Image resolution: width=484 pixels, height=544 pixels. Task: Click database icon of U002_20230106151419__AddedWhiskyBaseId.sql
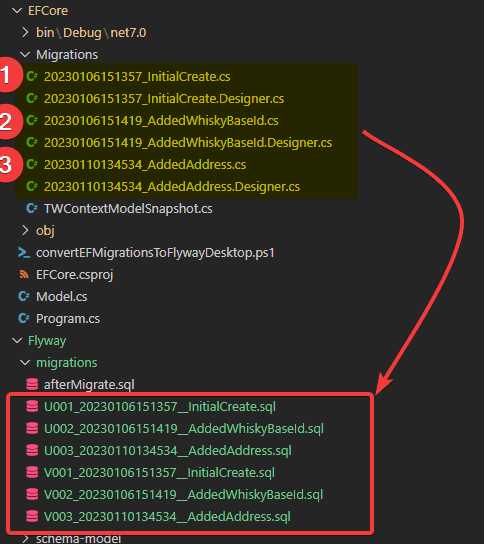pyautogui.click(x=32, y=428)
